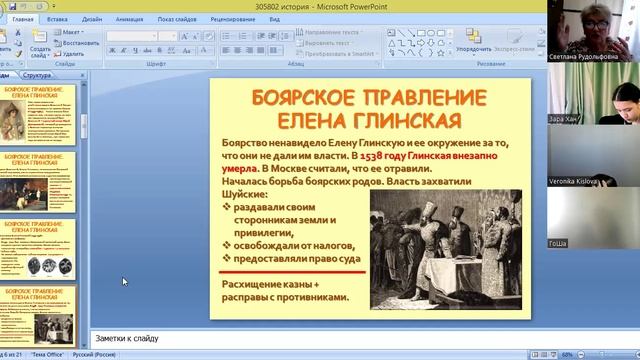Click the increase indent icon
This screenshot has height=360, width=640.
(x=272, y=36)
